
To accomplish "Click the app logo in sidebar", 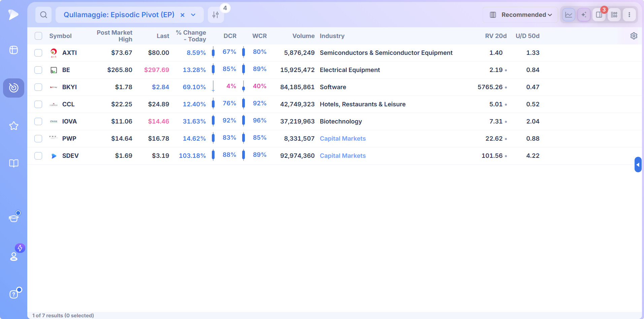I will tap(13, 14).
